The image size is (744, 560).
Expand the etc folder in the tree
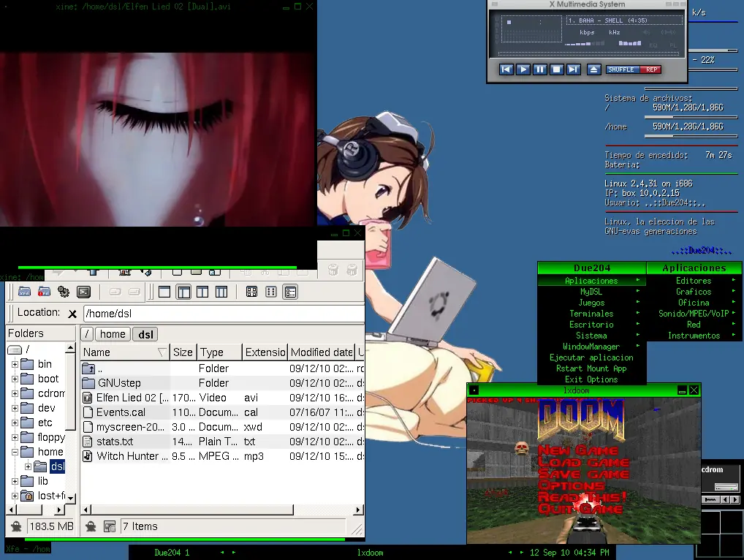pyautogui.click(x=15, y=423)
